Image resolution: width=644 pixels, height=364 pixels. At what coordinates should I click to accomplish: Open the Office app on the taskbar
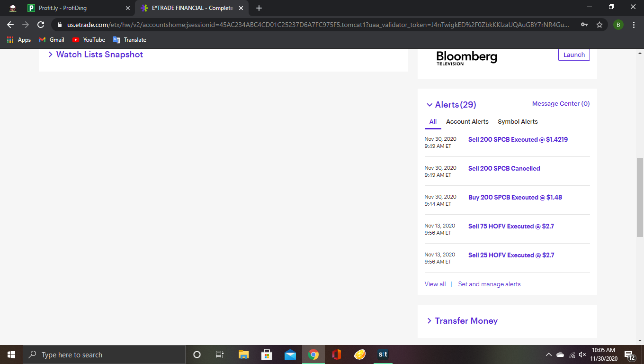[337, 355]
